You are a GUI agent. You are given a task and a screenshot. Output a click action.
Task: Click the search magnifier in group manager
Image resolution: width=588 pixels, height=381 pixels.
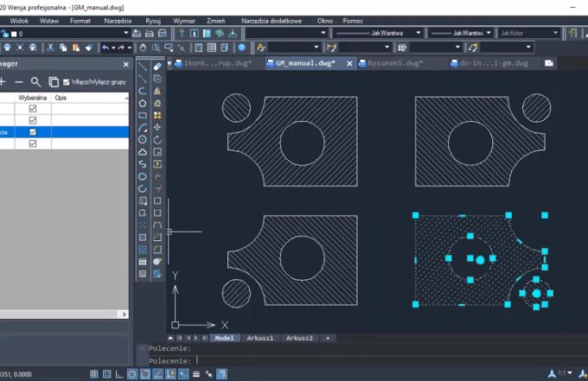point(35,82)
